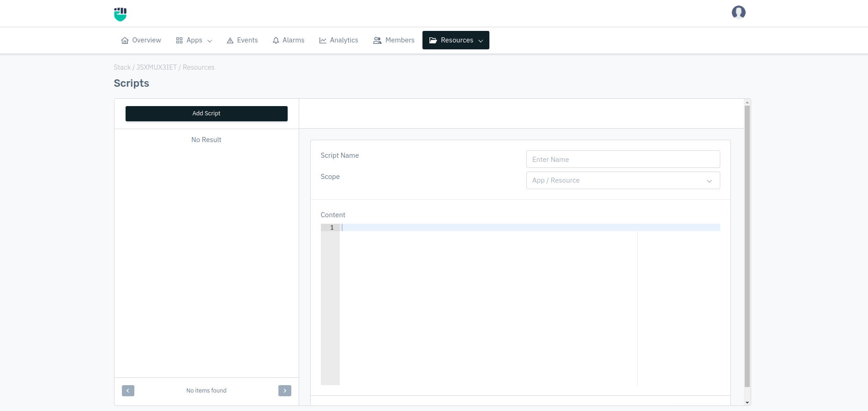Open the user profile avatar
868x411 pixels.
click(738, 12)
